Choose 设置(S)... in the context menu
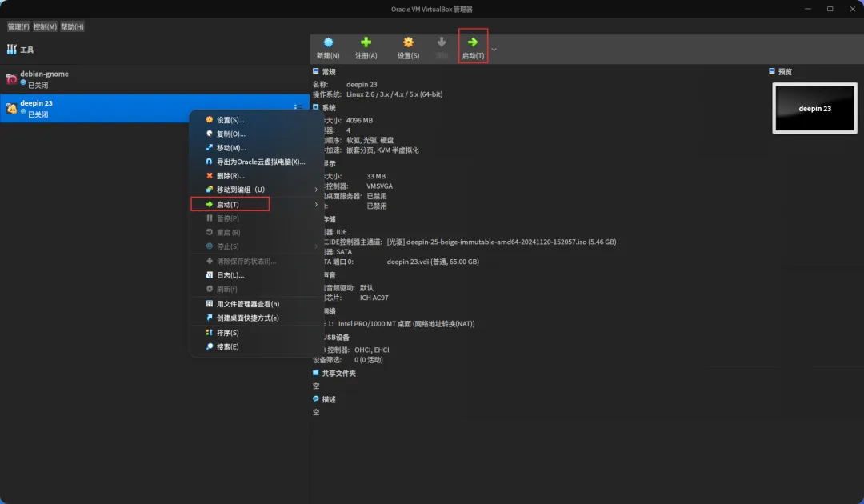The height and width of the screenshot is (504, 864). point(255,119)
